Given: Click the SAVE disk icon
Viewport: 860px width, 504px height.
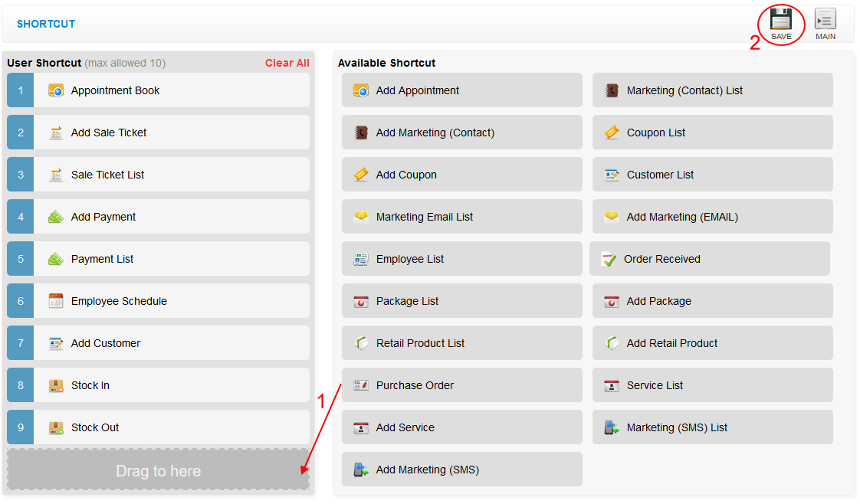Looking at the screenshot, I should 780,20.
